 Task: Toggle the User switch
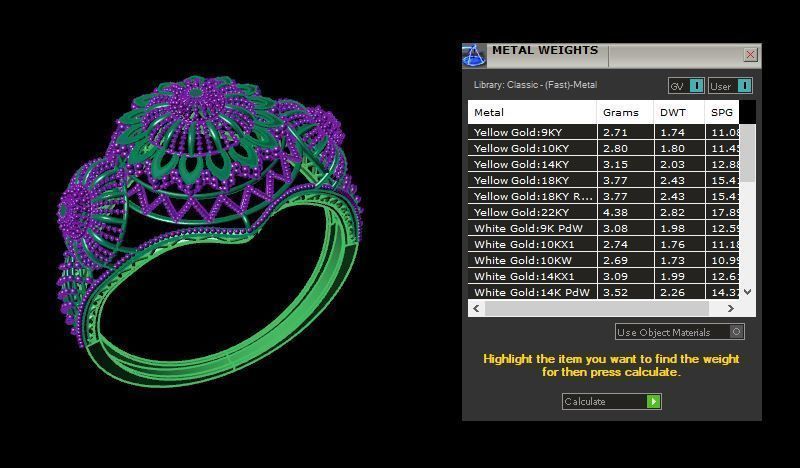click(x=730, y=86)
